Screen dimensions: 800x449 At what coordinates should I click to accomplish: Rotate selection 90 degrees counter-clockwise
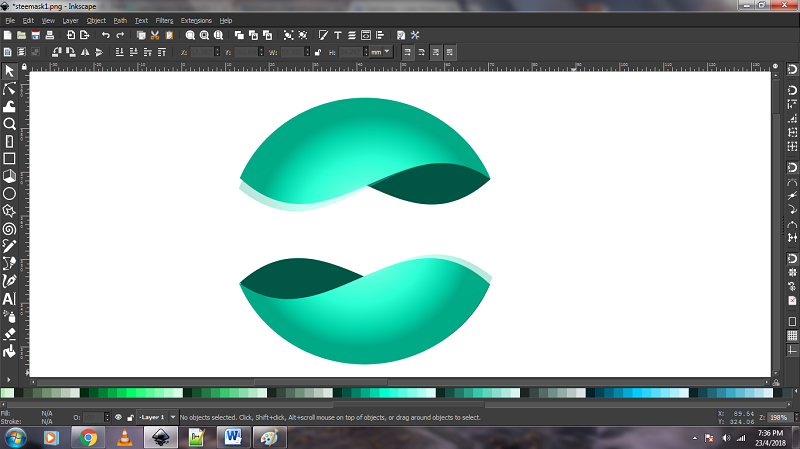pos(57,52)
